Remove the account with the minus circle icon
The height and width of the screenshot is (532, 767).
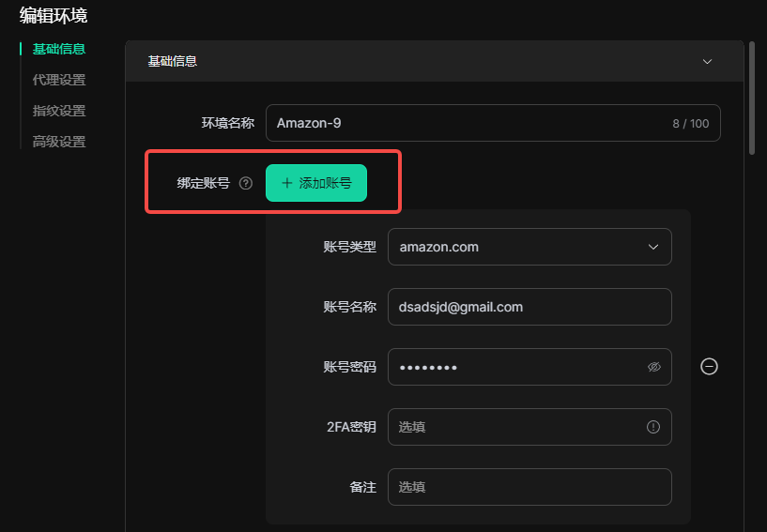[x=710, y=367]
